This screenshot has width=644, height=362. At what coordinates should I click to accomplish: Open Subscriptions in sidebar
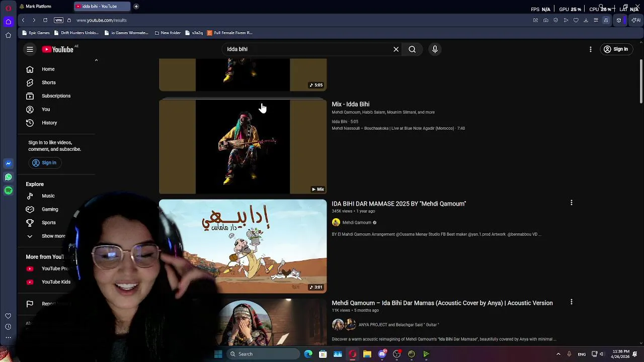coord(56,96)
